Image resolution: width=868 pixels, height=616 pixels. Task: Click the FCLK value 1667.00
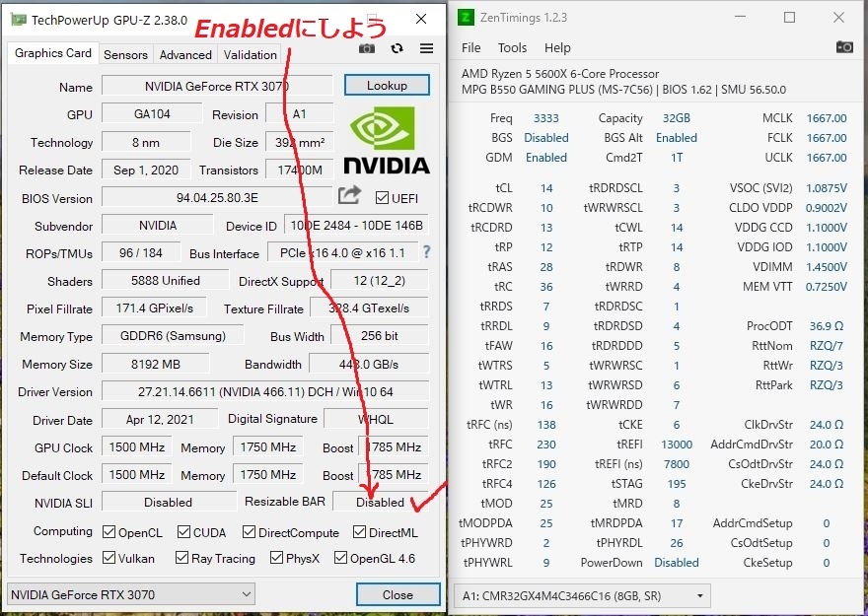point(827,138)
